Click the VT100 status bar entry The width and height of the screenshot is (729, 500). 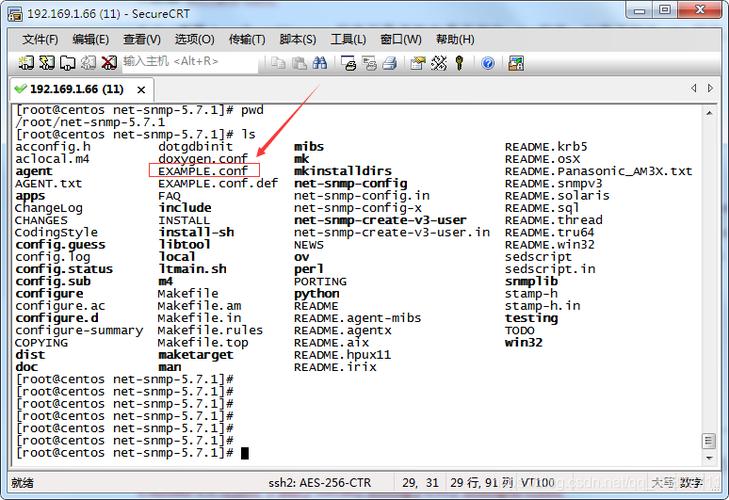(538, 483)
